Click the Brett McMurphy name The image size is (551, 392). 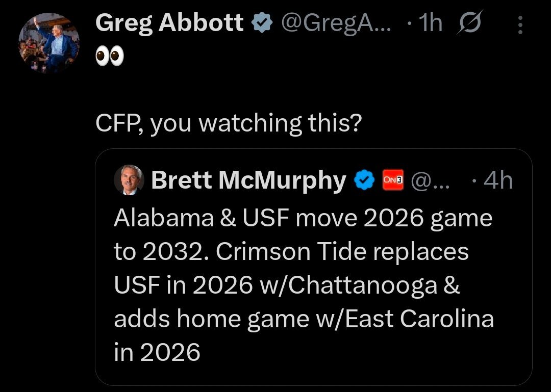tap(248, 180)
